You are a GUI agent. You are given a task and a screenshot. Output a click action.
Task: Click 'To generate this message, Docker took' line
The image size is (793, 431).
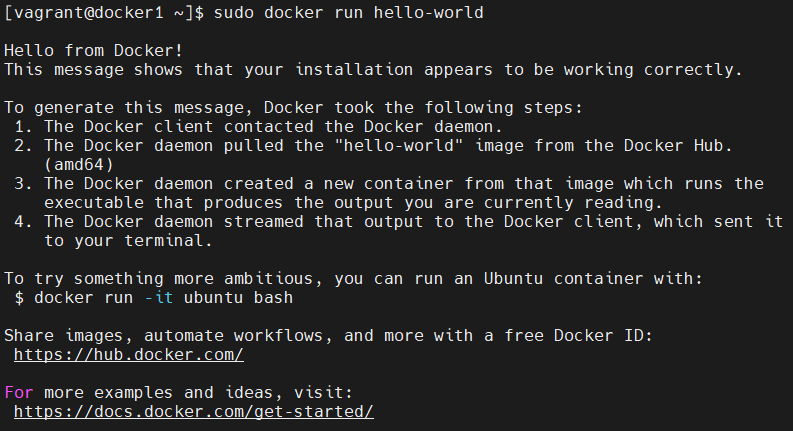point(293,107)
